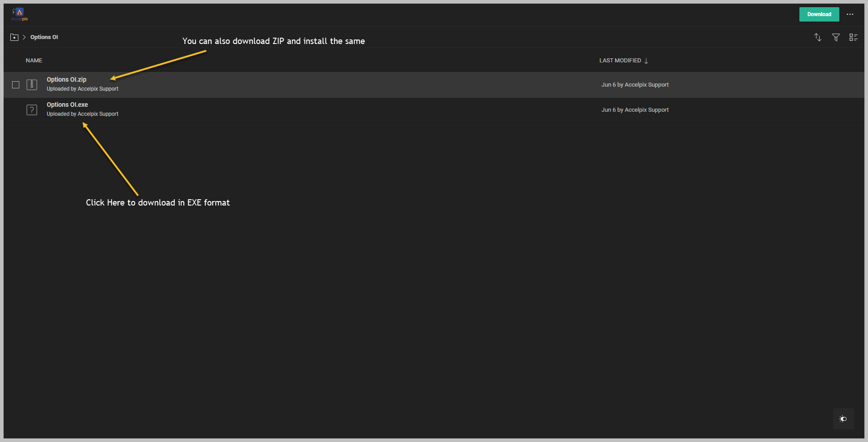
Task: Click the Options OI.exe modified date
Action: 635,110
